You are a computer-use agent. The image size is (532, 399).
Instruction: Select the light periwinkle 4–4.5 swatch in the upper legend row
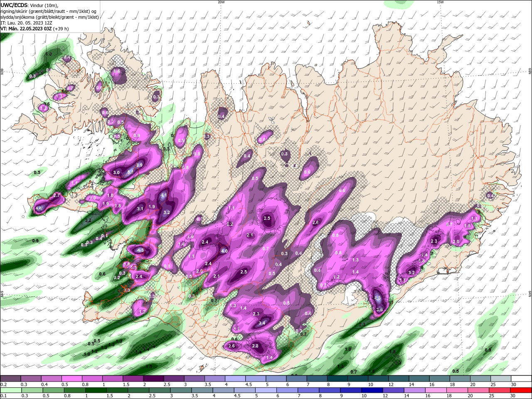pos(235,379)
